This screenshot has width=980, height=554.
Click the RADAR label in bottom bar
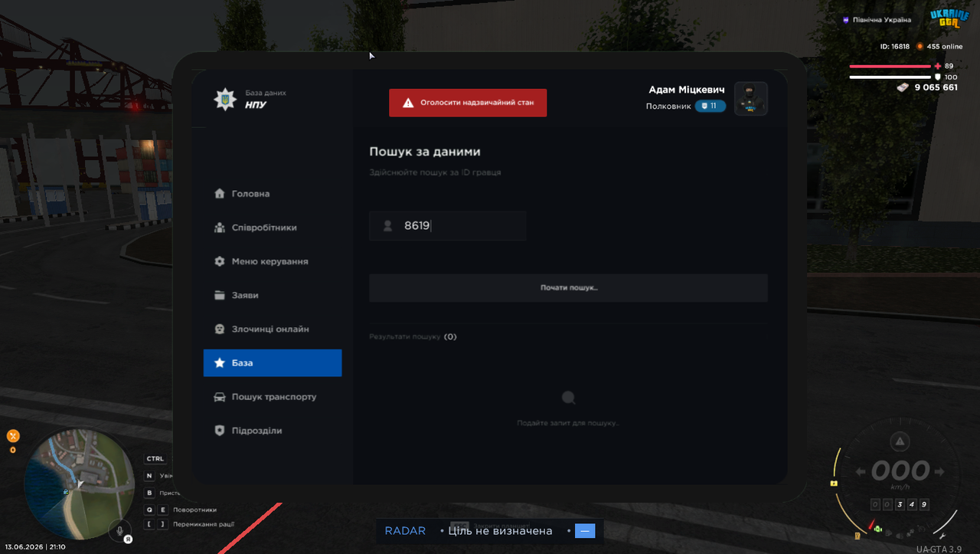coord(405,531)
